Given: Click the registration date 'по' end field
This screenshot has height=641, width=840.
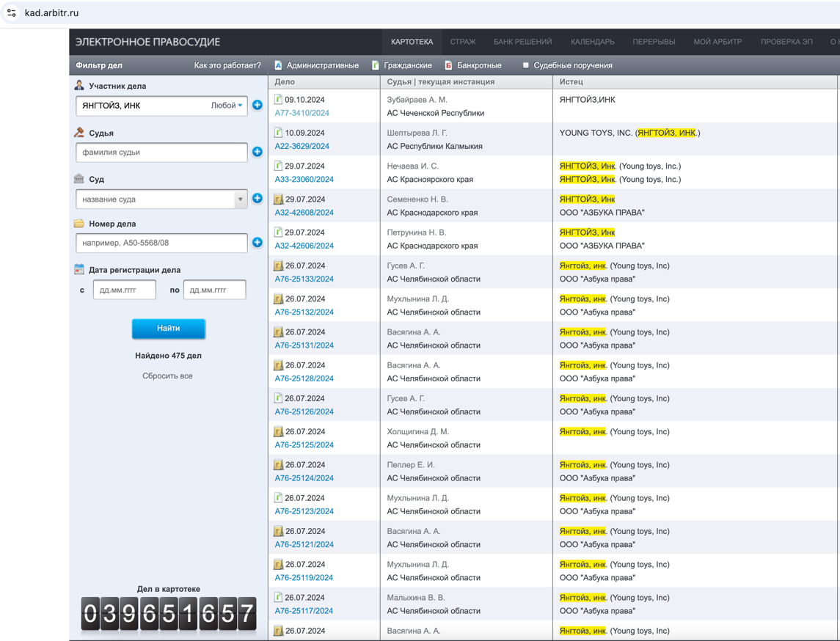Looking at the screenshot, I should (x=214, y=290).
